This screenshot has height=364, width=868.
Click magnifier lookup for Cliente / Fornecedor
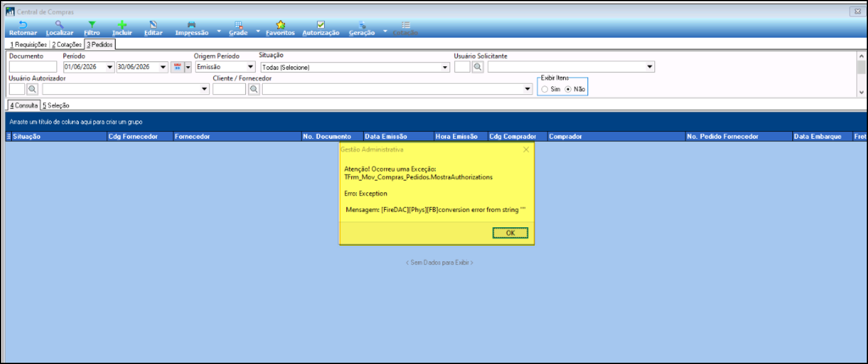click(254, 89)
